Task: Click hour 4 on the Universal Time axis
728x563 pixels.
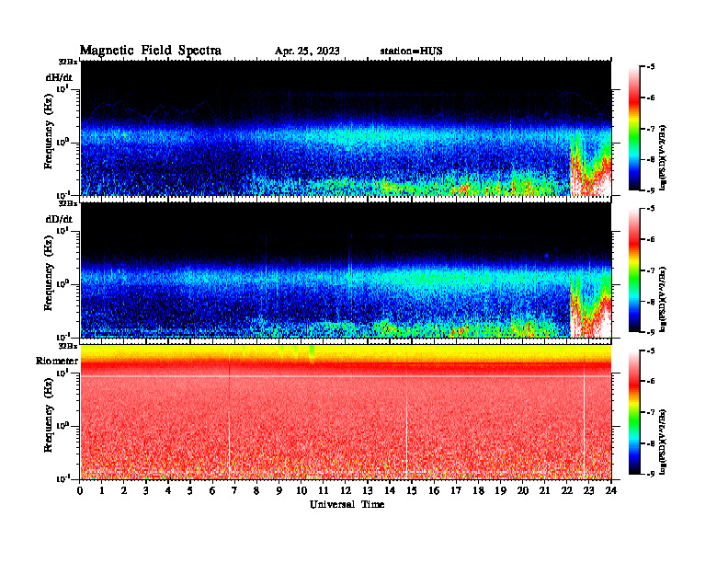Action: coord(168,490)
